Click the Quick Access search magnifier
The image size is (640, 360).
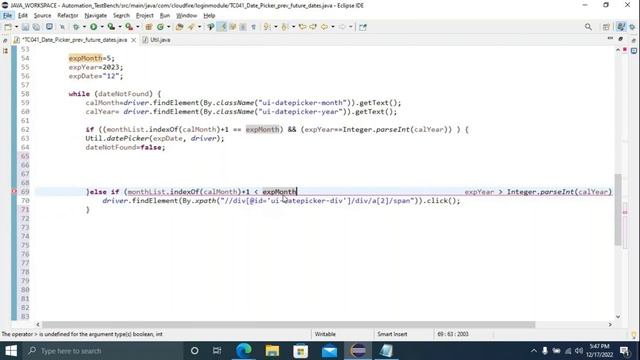tap(588, 27)
